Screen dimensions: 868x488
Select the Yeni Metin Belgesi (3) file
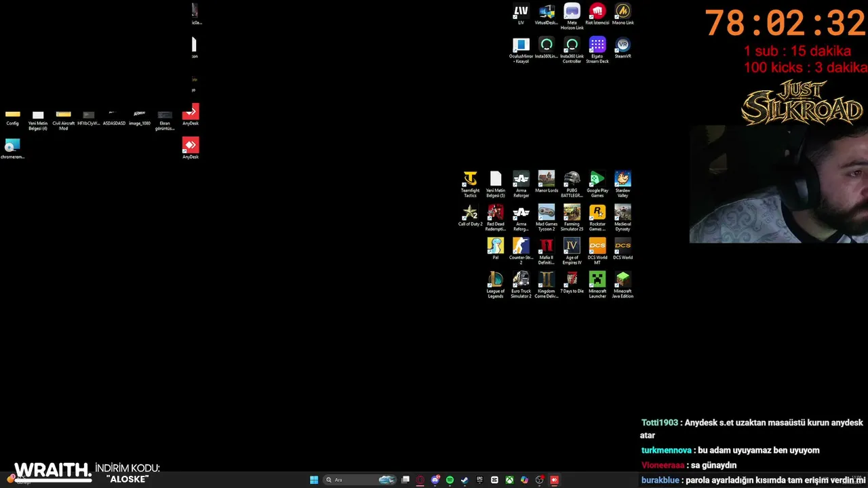pos(496,184)
